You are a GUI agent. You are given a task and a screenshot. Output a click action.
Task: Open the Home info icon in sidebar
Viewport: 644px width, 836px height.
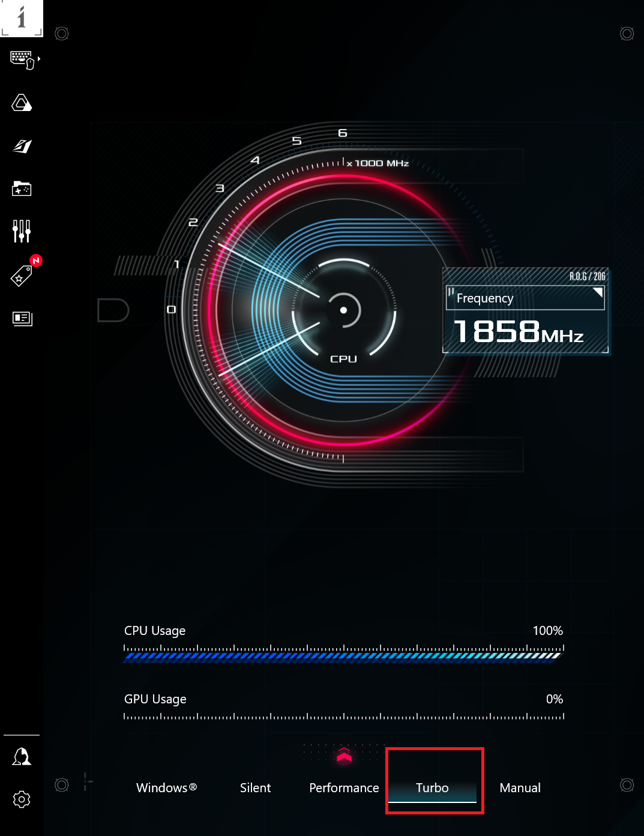pos(22,18)
